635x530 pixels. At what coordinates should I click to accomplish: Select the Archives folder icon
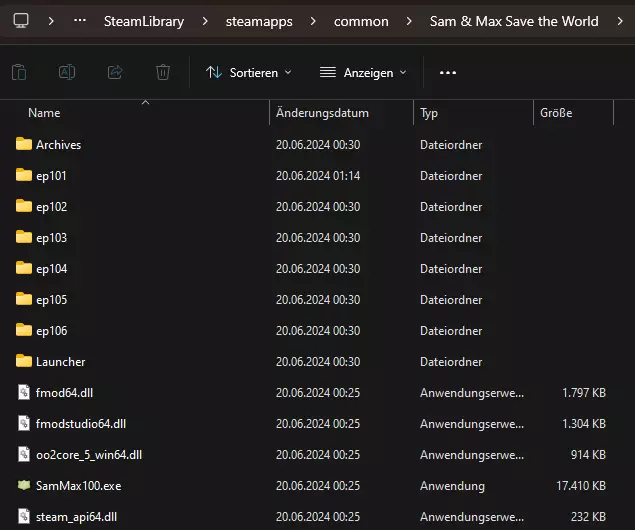pos(24,144)
